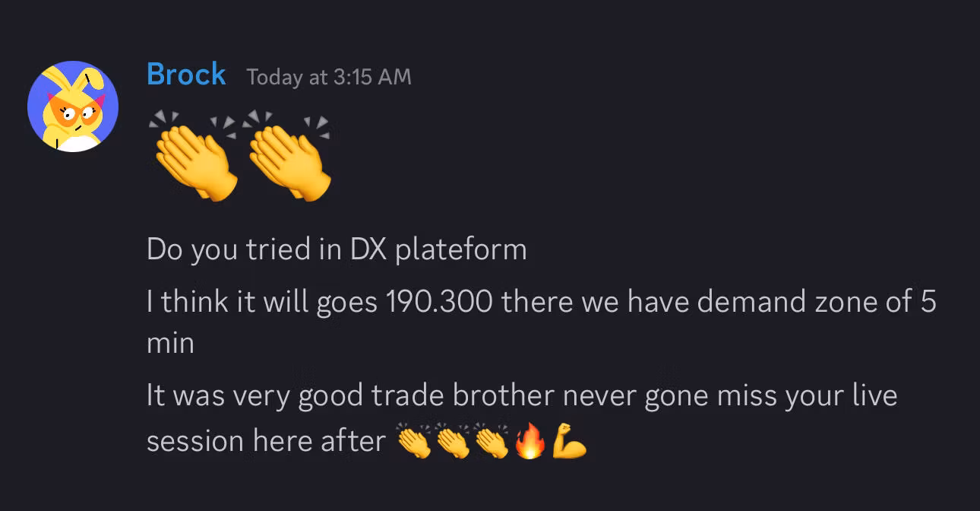This screenshot has height=511, width=980.
Task: Open Brock's yellow bunny avatar profile
Action: click(73, 106)
